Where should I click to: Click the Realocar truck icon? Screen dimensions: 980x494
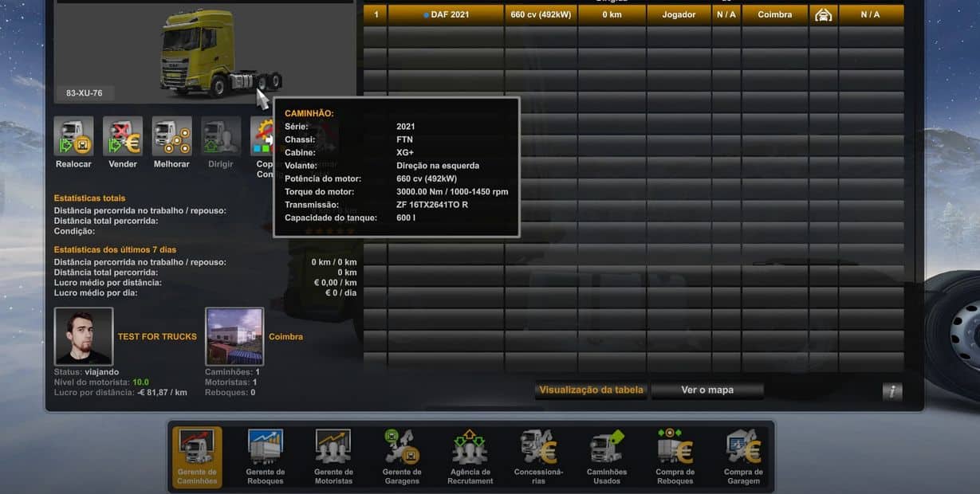(73, 137)
